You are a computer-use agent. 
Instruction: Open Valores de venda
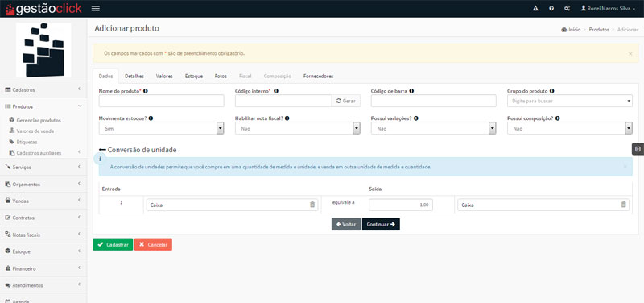[31, 131]
